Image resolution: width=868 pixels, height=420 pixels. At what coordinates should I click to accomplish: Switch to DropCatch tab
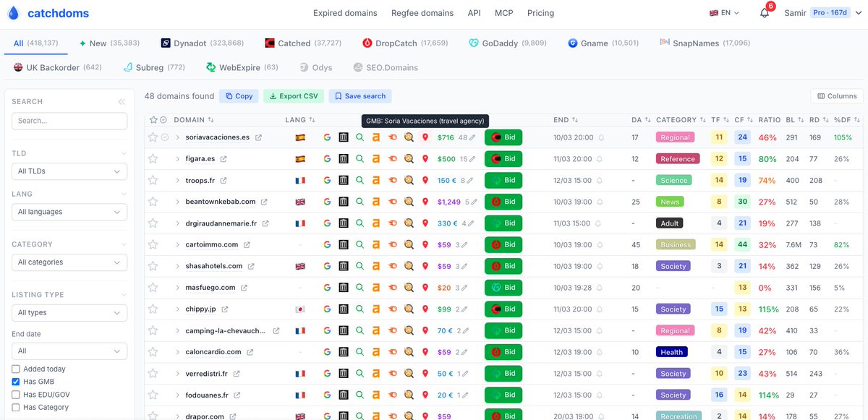tap(405, 43)
